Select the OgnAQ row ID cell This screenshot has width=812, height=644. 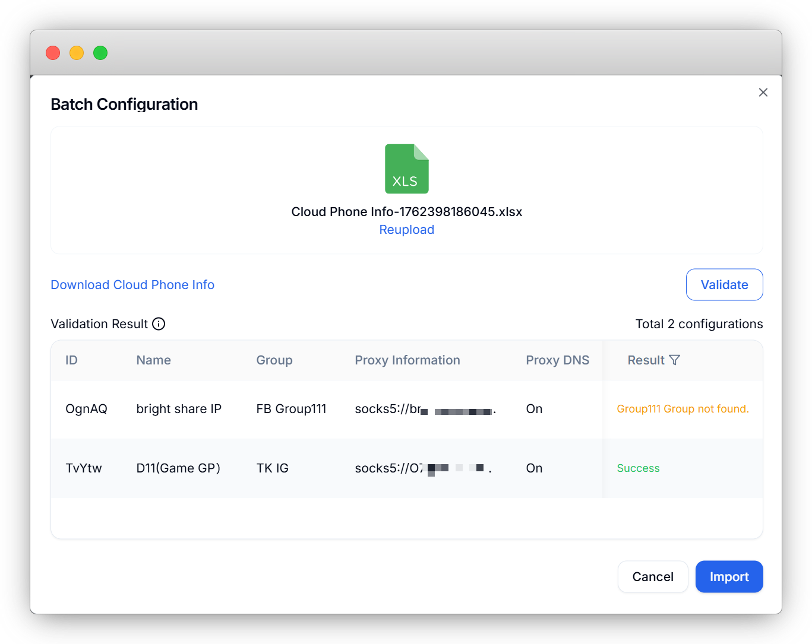[86, 409]
